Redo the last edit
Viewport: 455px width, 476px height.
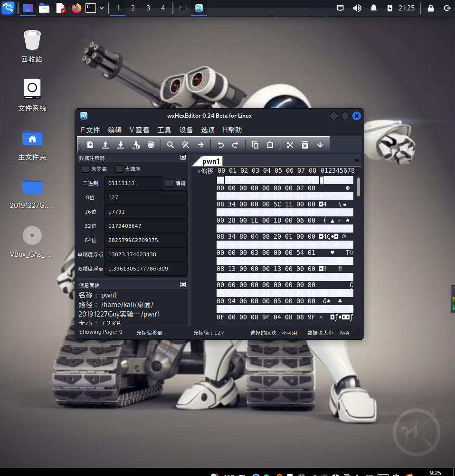pos(236,145)
